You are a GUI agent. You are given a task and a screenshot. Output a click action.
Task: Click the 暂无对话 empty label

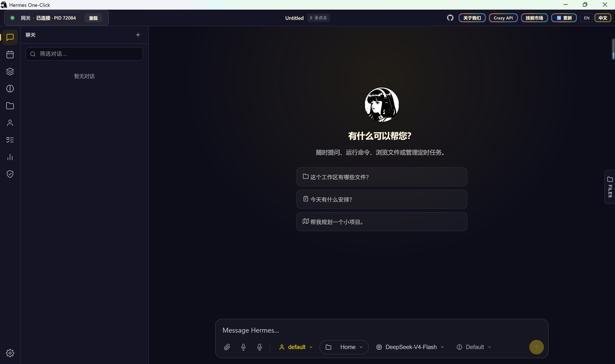pos(84,76)
